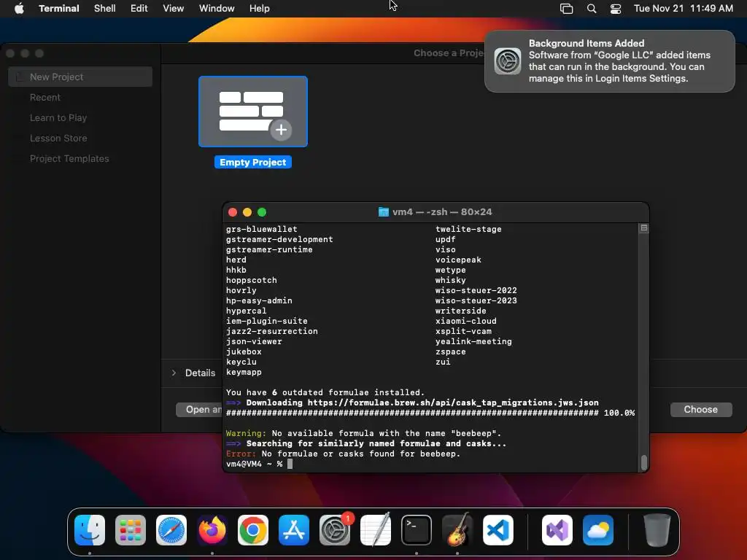
Task: Close the Terminal window with red button
Action: pos(233,212)
